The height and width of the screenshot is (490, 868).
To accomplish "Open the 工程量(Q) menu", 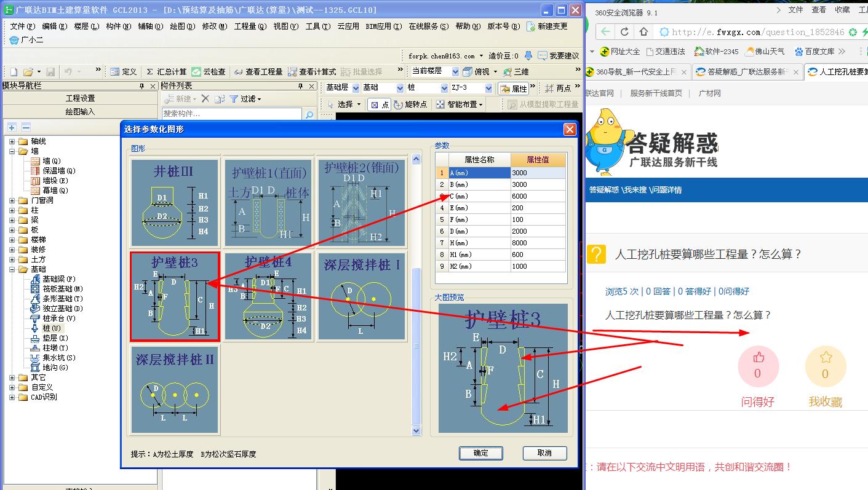I will click(250, 26).
